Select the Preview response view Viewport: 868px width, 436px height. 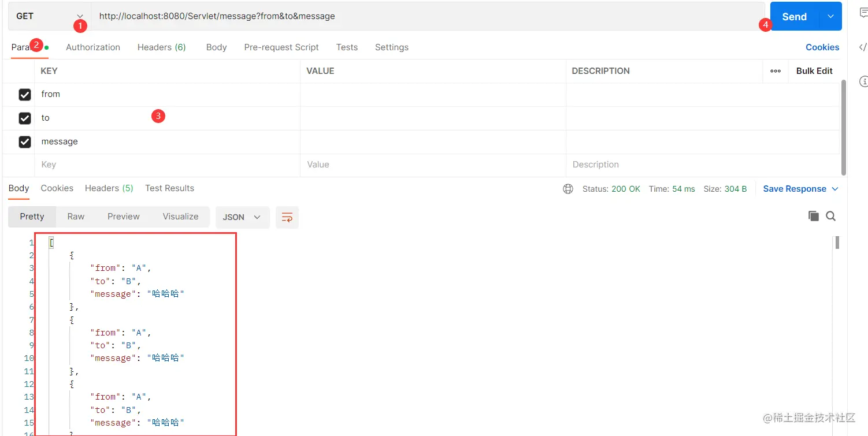point(124,217)
